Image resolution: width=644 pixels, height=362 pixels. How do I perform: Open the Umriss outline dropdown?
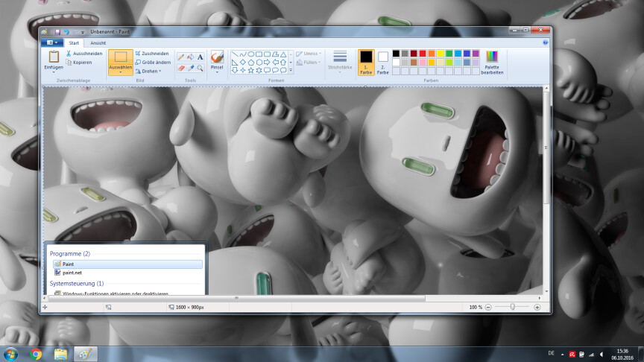click(309, 54)
